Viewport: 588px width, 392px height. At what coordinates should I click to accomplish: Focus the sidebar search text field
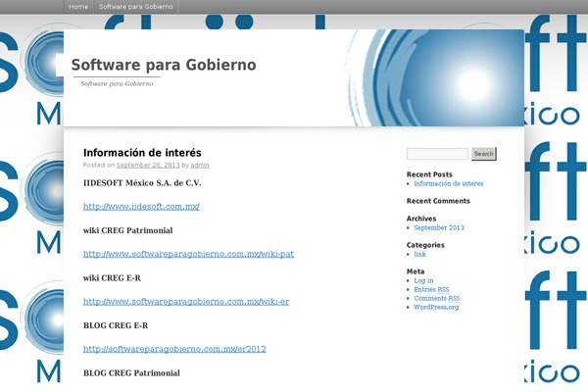coord(437,154)
